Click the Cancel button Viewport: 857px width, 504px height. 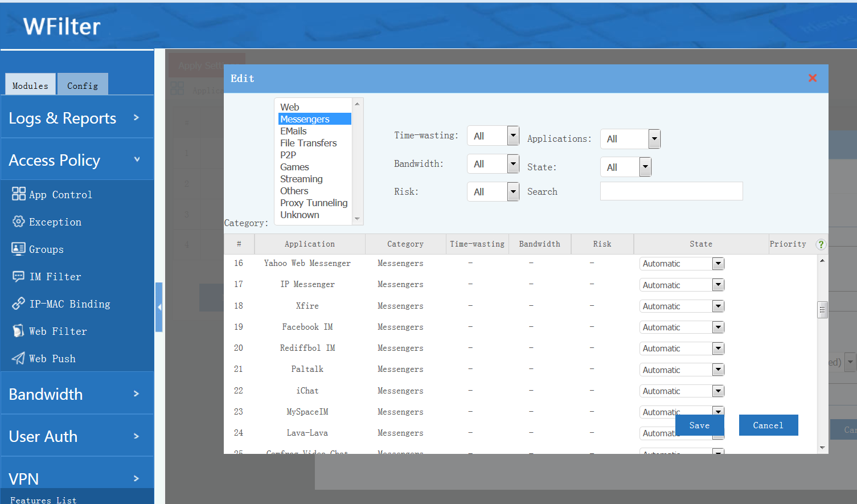point(768,425)
